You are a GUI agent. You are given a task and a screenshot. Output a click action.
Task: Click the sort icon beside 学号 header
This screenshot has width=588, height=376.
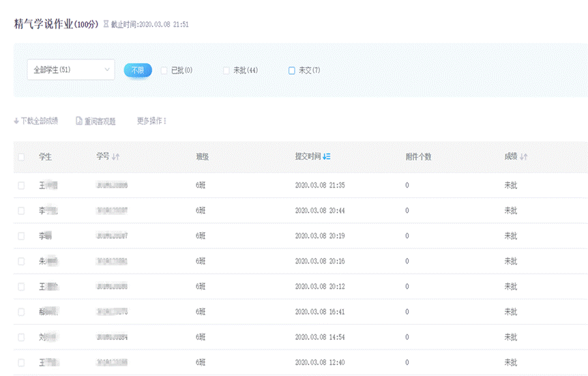tap(116, 157)
